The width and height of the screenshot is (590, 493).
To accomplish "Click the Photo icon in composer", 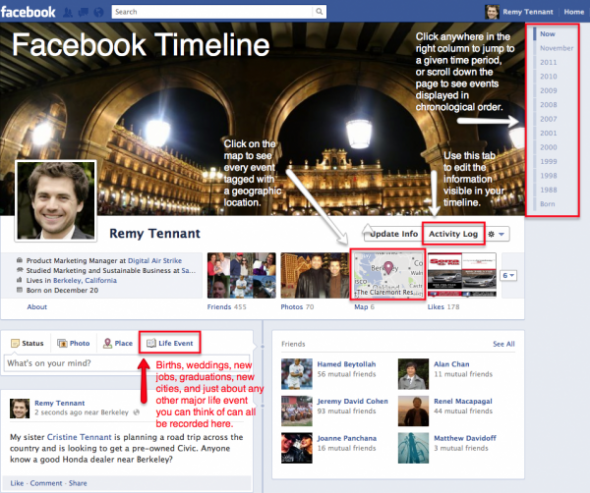I will 62,343.
